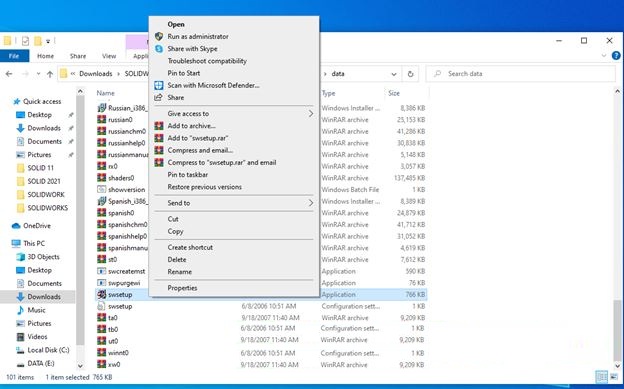
Task: Click the shaders0 WinRAR archive icon
Action: click(101, 178)
